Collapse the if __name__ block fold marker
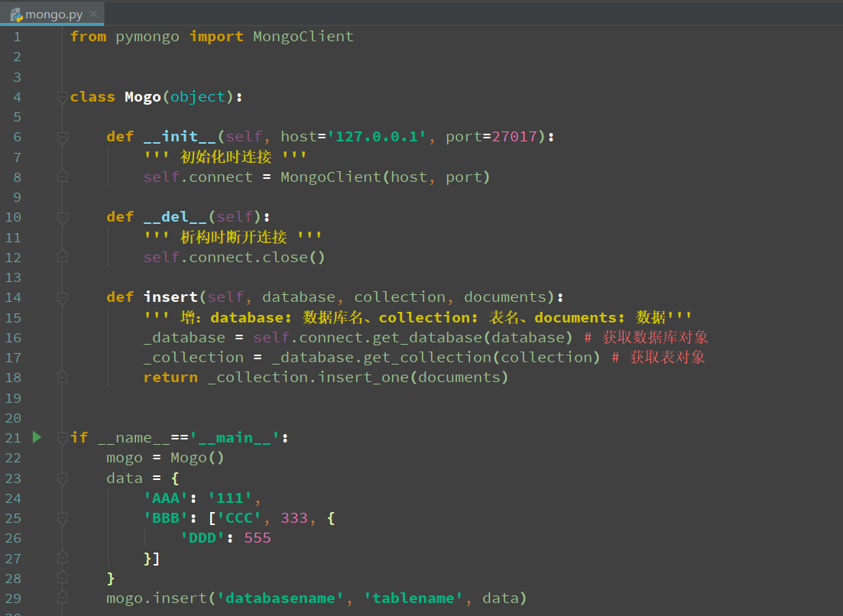This screenshot has height=616, width=843. 63,438
